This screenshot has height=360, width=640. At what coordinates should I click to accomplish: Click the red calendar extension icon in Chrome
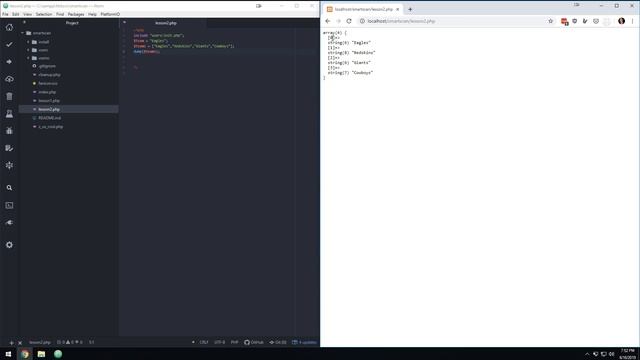(564, 22)
